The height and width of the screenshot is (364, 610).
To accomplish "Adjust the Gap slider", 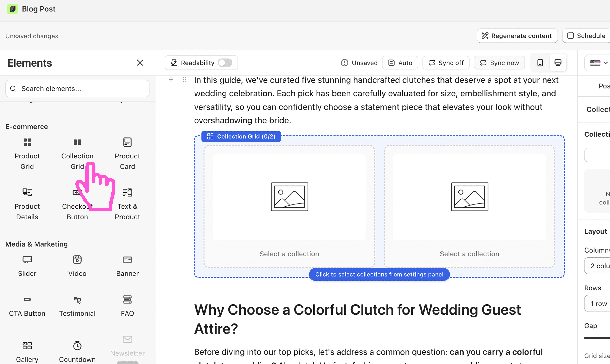I will pyautogui.click(x=597, y=338).
